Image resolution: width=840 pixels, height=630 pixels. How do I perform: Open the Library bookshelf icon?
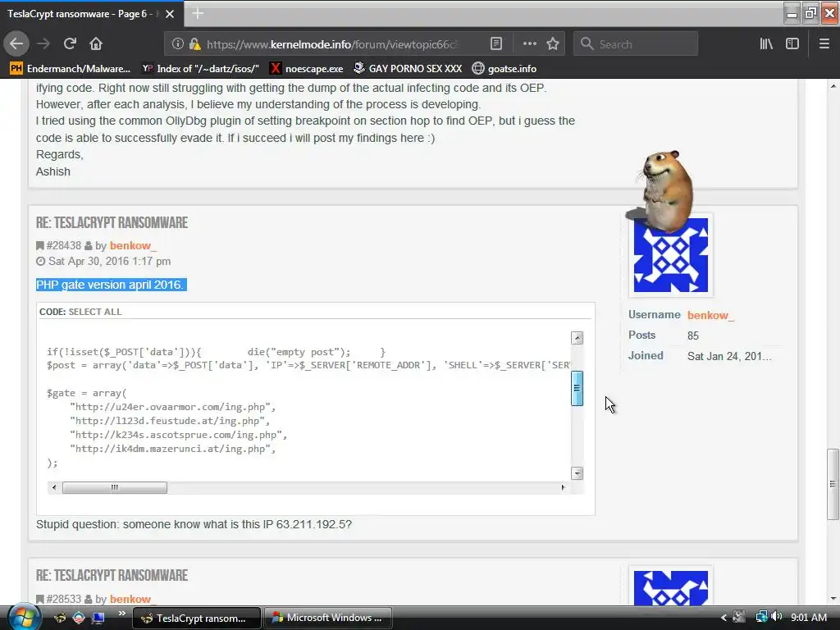[x=766, y=44]
